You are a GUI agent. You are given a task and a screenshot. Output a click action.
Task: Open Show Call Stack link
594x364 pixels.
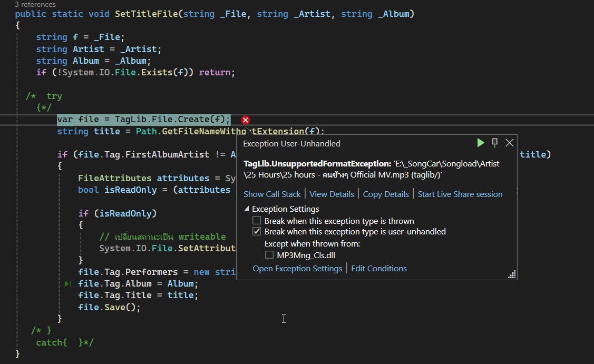(x=272, y=194)
